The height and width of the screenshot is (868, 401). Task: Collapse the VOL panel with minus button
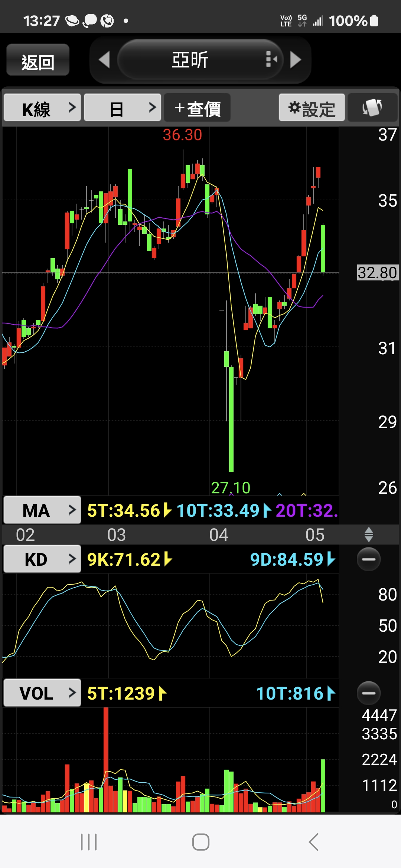pyautogui.click(x=368, y=693)
